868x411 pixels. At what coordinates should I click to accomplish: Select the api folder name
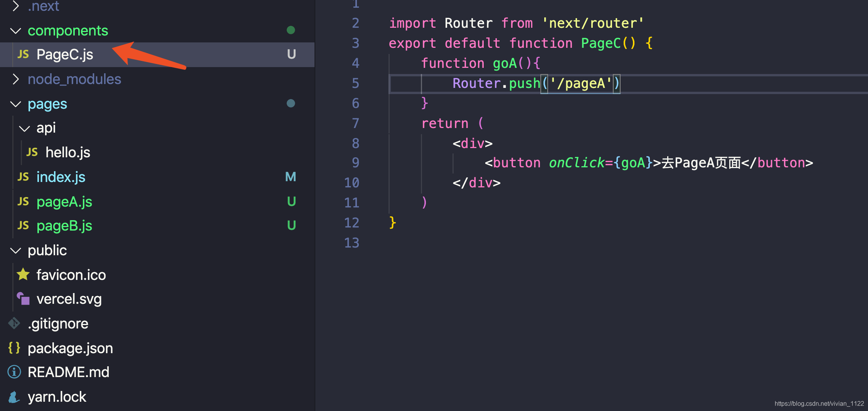[46, 128]
